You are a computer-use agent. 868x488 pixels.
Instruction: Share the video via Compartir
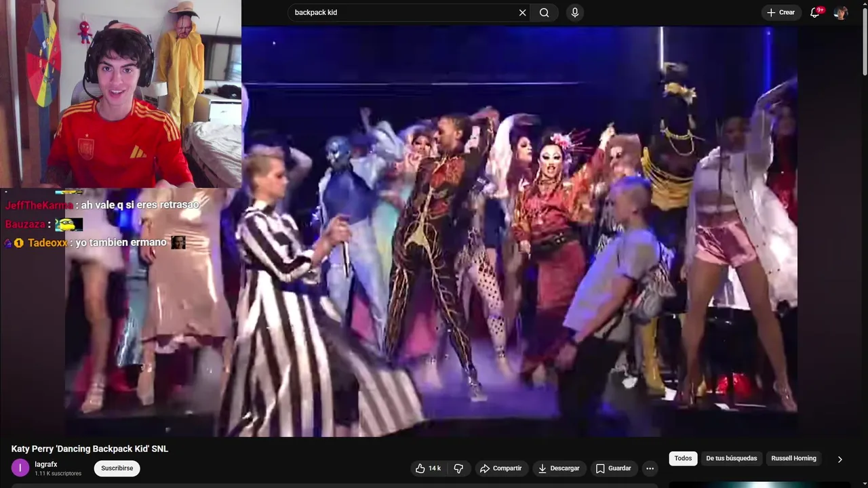500,468
